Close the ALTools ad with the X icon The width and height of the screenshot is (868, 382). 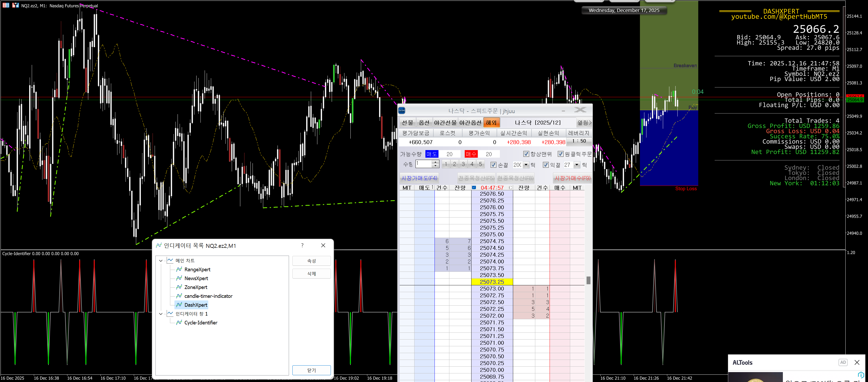pyautogui.click(x=857, y=362)
